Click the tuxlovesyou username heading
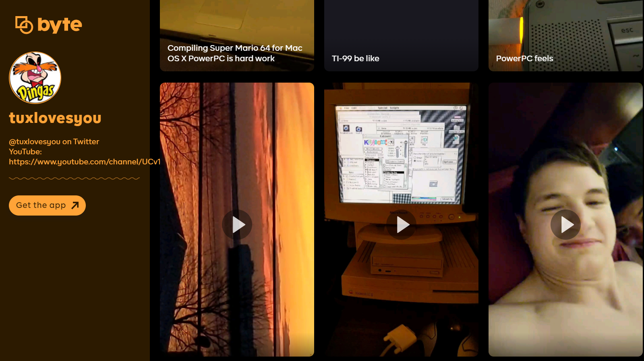644x361 pixels. pyautogui.click(x=55, y=118)
